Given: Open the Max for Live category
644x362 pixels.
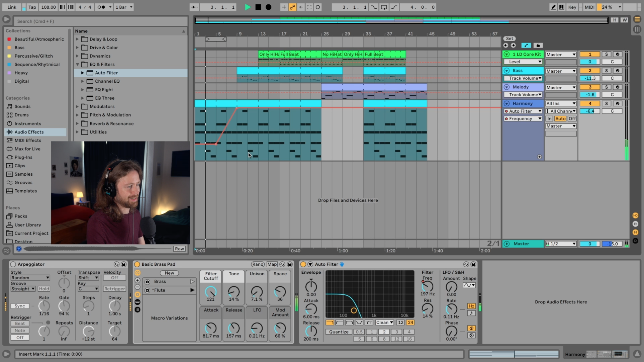Looking at the screenshot, I should tap(27, 149).
